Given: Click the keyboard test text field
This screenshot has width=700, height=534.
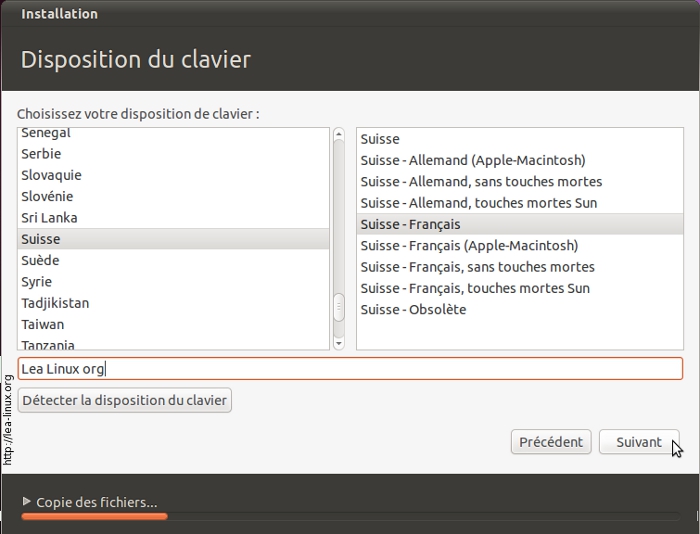Looking at the screenshot, I should click(350, 369).
